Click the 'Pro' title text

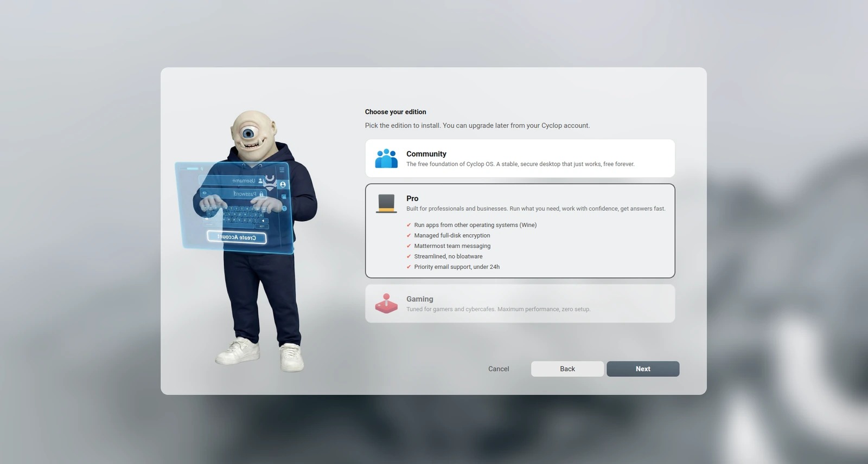pos(412,198)
